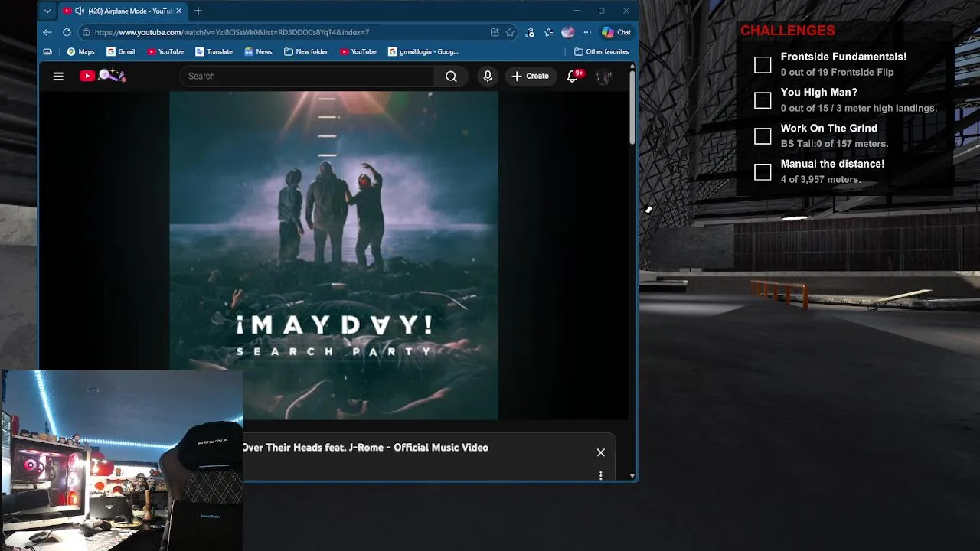Check the You High Man challenge box
Screen dimensions: 980x551
click(x=763, y=100)
